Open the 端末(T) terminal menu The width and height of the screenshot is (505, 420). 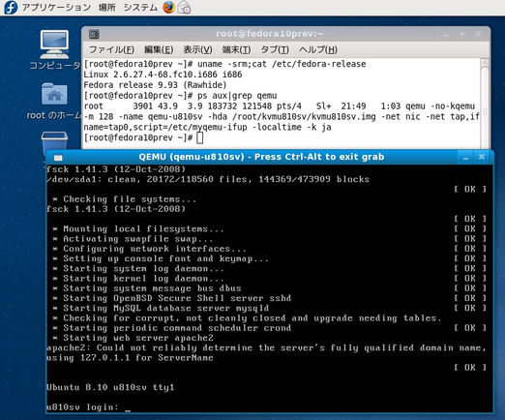click(236, 49)
